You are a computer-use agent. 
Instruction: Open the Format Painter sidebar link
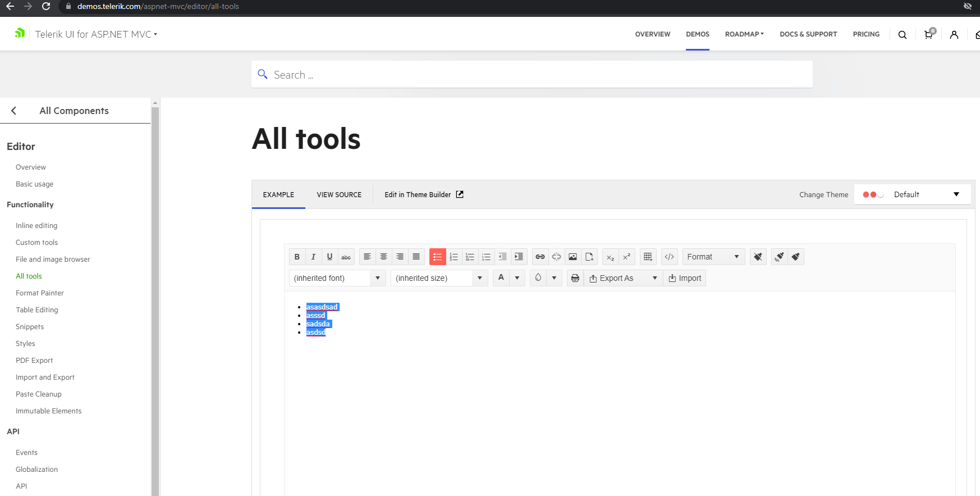pyautogui.click(x=40, y=293)
